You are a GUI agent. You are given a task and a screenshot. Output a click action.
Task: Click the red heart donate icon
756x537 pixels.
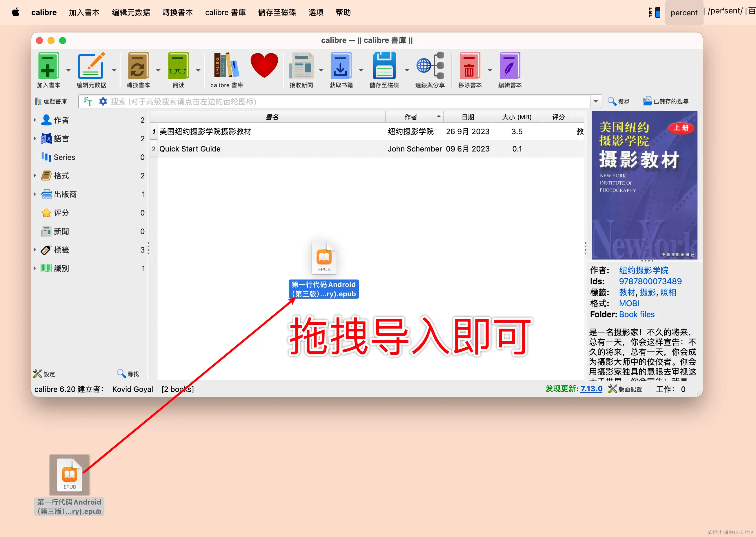pyautogui.click(x=264, y=65)
